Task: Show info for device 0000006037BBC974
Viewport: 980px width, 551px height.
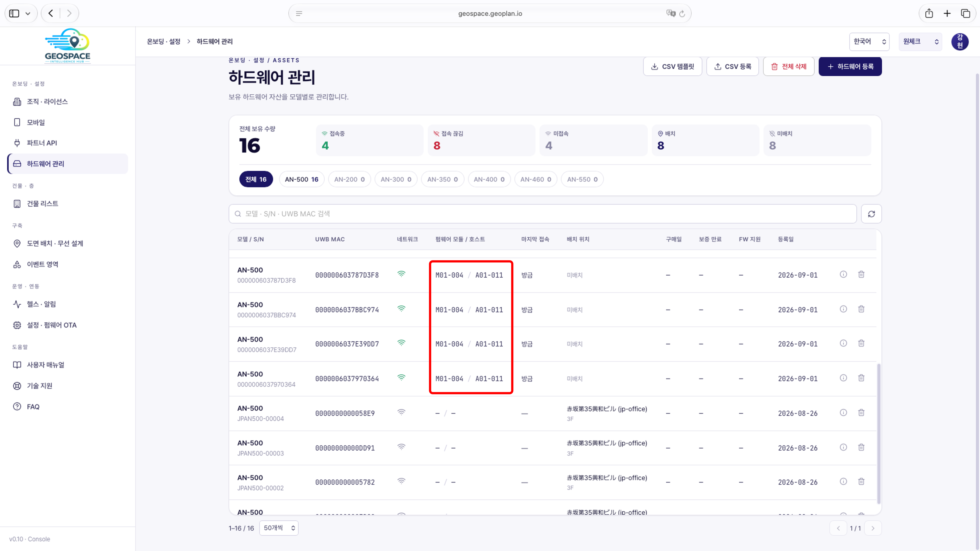Action: point(843,309)
